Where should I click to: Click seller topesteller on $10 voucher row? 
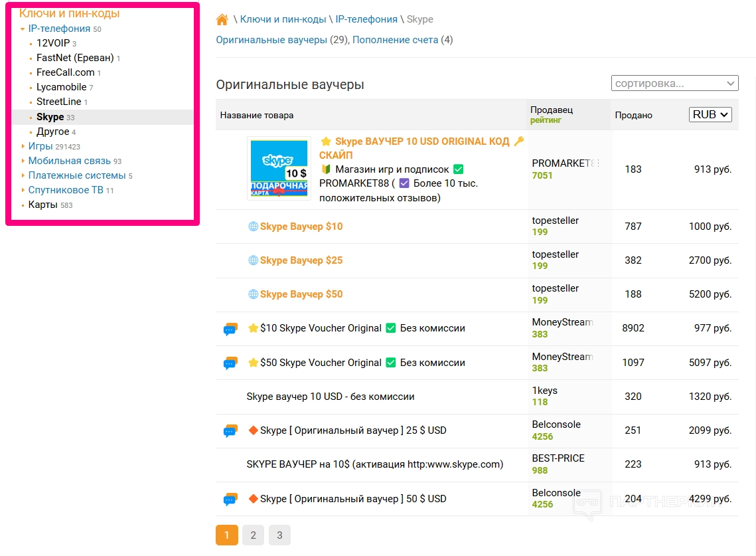click(x=555, y=221)
